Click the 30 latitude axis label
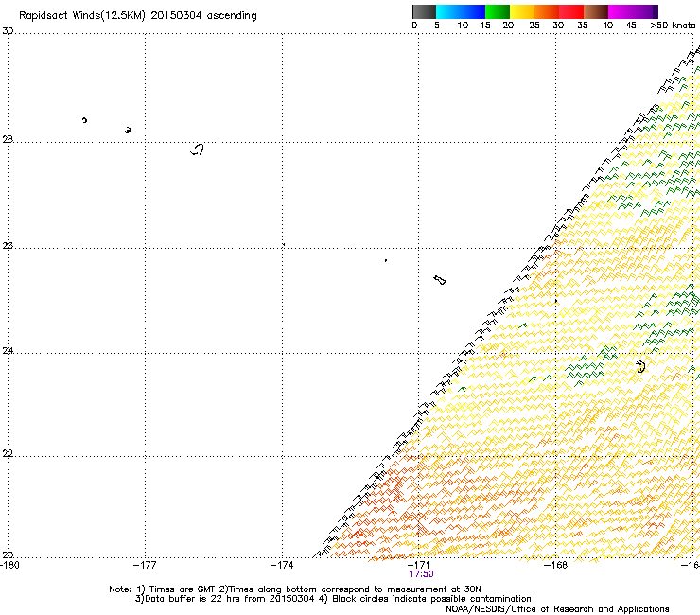This screenshot has height=615, width=700. (x=8, y=31)
